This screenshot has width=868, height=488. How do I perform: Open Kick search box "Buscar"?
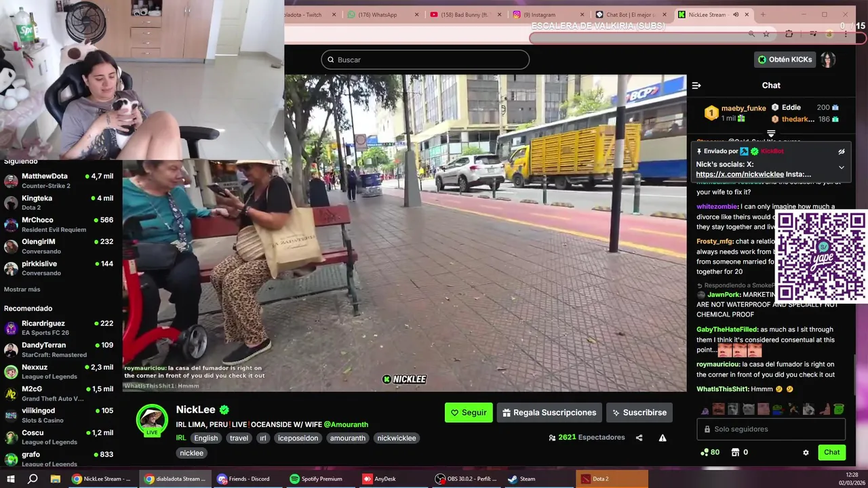tap(425, 60)
